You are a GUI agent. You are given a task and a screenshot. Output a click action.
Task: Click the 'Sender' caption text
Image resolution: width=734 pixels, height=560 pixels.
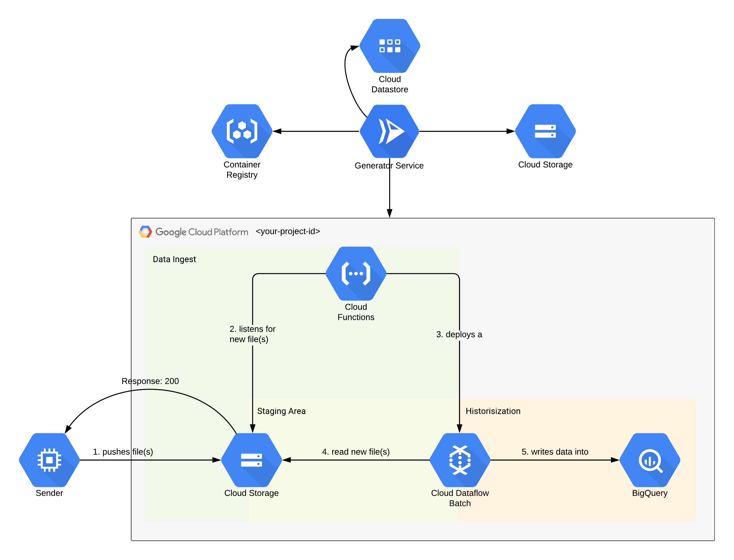coord(49,493)
